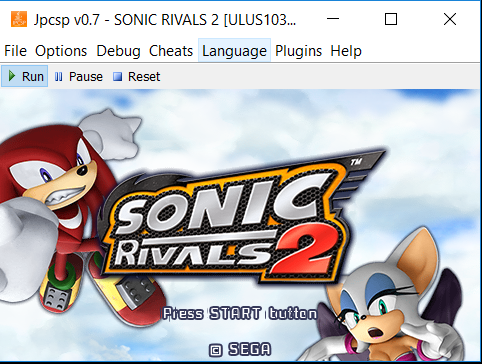Expand the Debug menu
Viewport: 482px width, 364px height.
(x=118, y=51)
